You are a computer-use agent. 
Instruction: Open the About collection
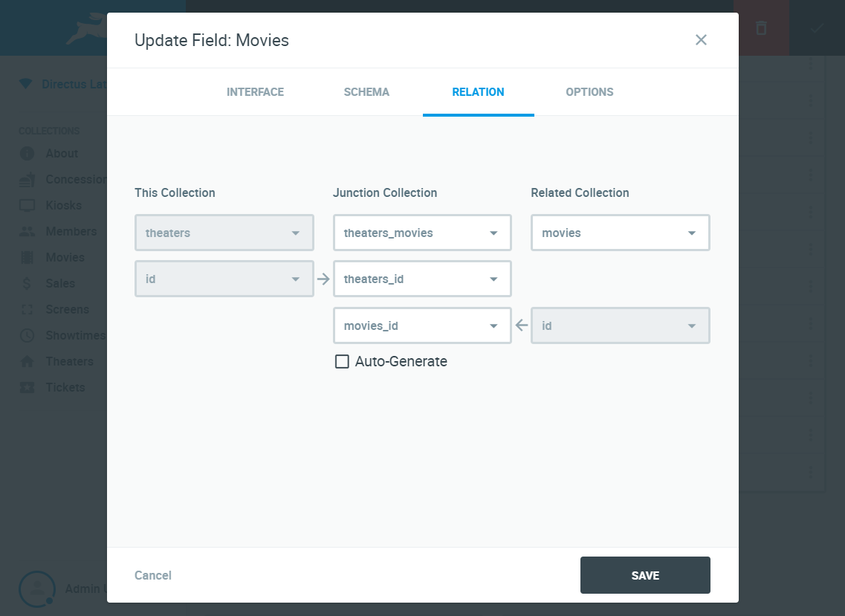point(62,154)
